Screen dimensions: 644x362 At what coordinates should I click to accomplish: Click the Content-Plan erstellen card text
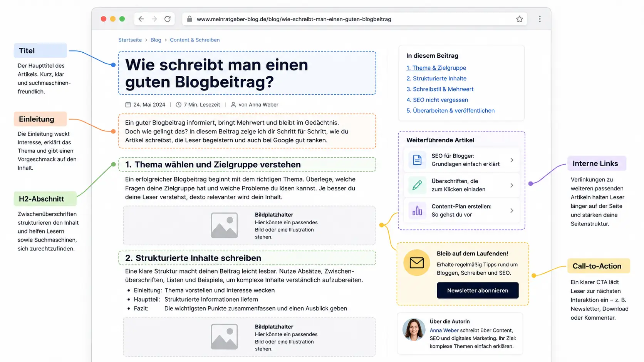[461, 210]
